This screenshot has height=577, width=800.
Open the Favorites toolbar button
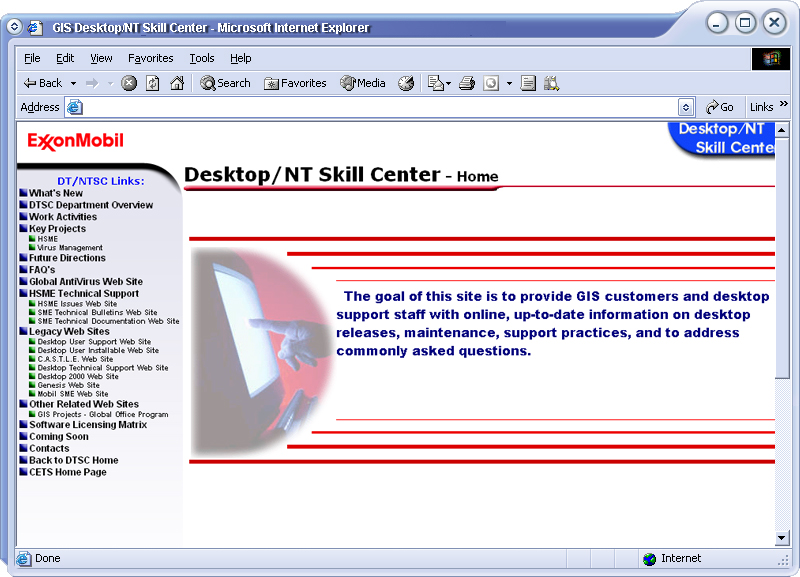tap(295, 83)
